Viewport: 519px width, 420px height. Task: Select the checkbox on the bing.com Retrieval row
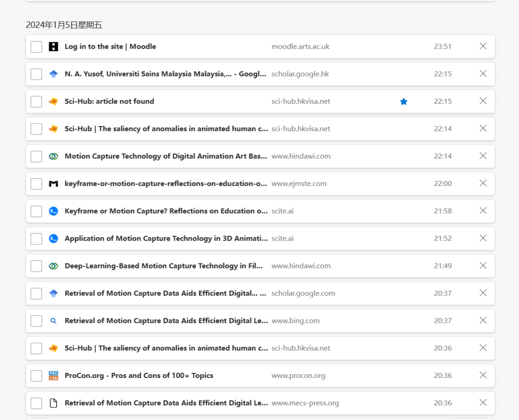[x=36, y=321]
